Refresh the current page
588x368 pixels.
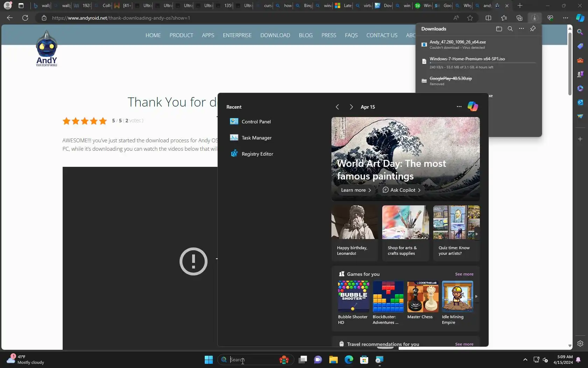tap(25, 18)
